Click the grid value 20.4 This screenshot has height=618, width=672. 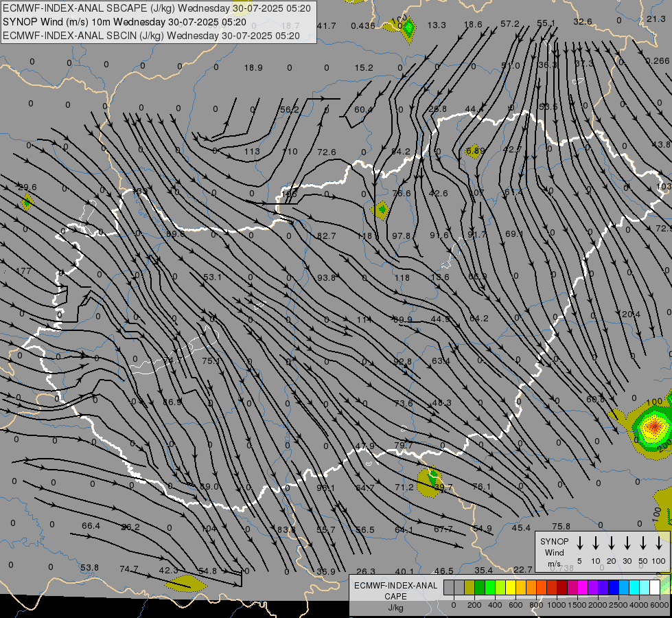pos(631,314)
